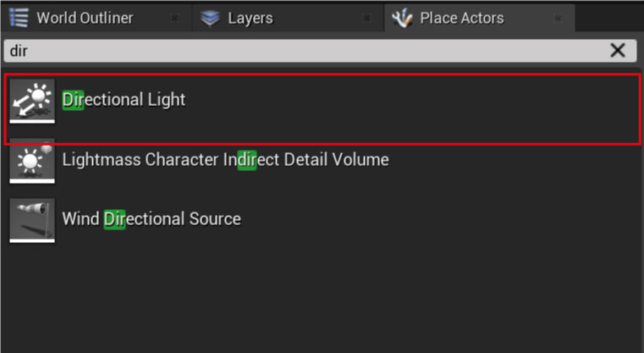Click the Wind Directional Source windsock icon

[x=32, y=220]
